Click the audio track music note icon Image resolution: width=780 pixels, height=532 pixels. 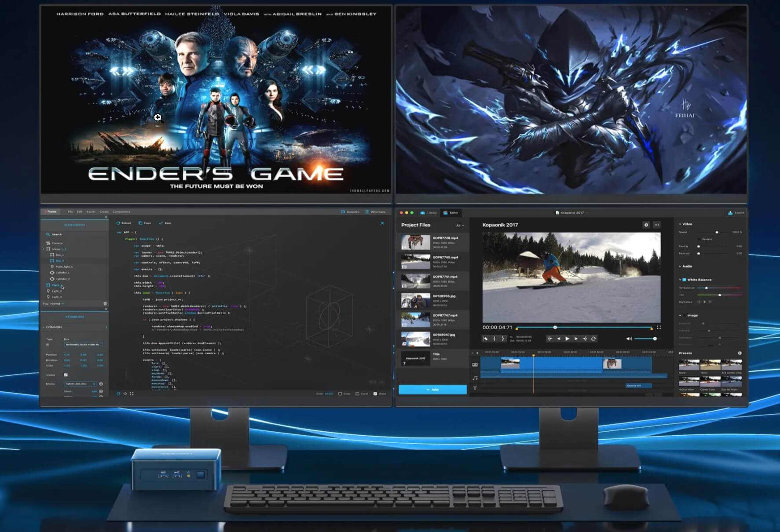(475, 378)
